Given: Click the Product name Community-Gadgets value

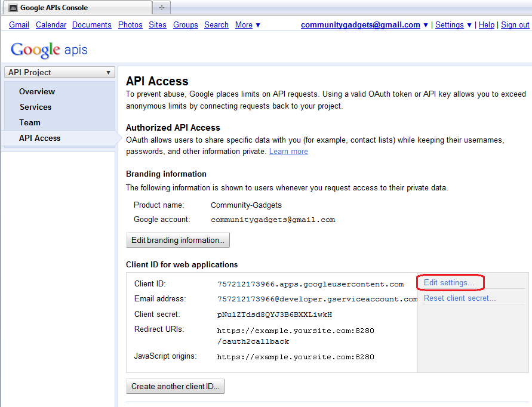Looking at the screenshot, I should [246, 205].
